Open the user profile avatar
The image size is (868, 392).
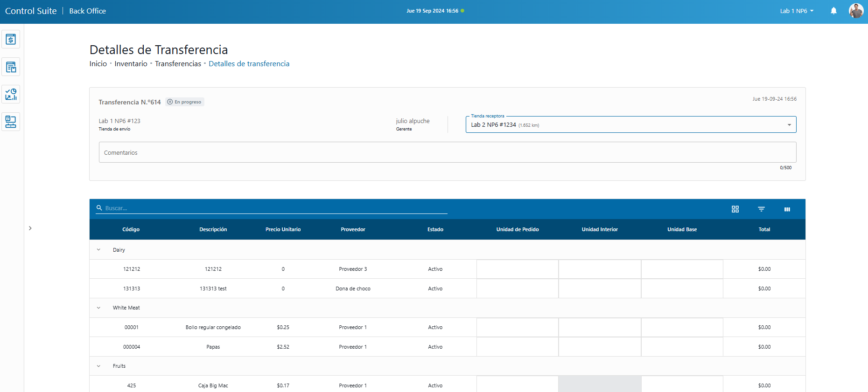tap(856, 11)
